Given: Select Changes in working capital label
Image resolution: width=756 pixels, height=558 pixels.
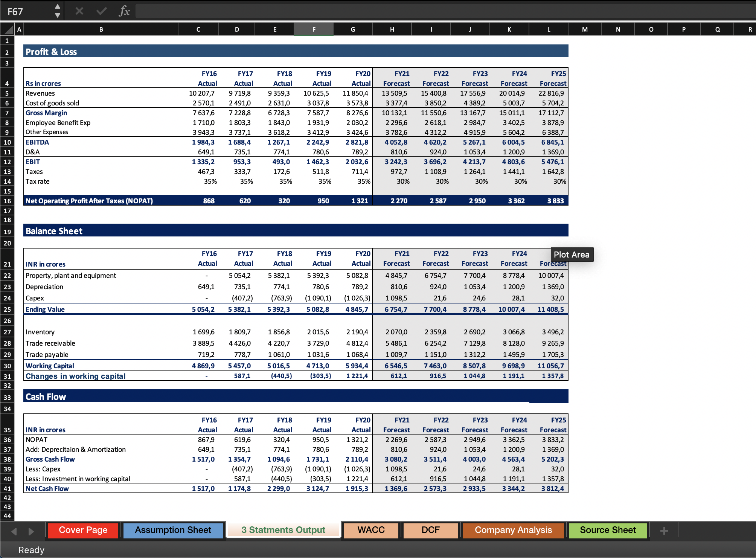Looking at the screenshot, I should (75, 376).
